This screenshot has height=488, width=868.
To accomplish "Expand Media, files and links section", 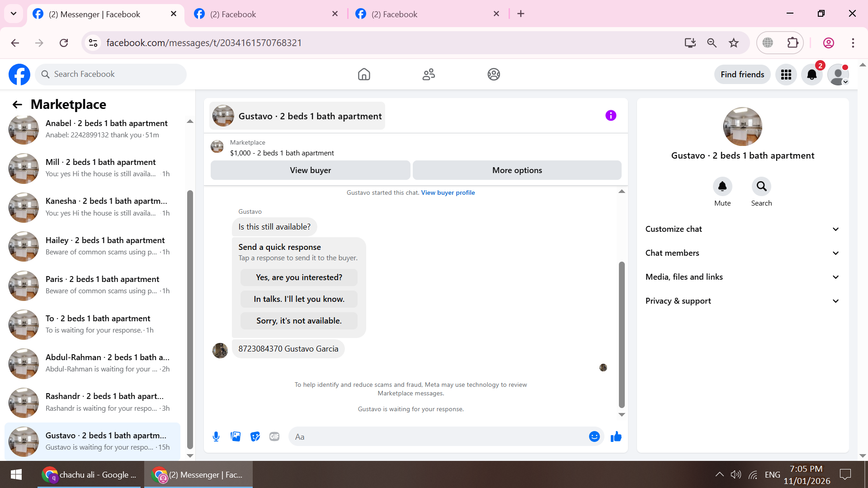I will [742, 277].
